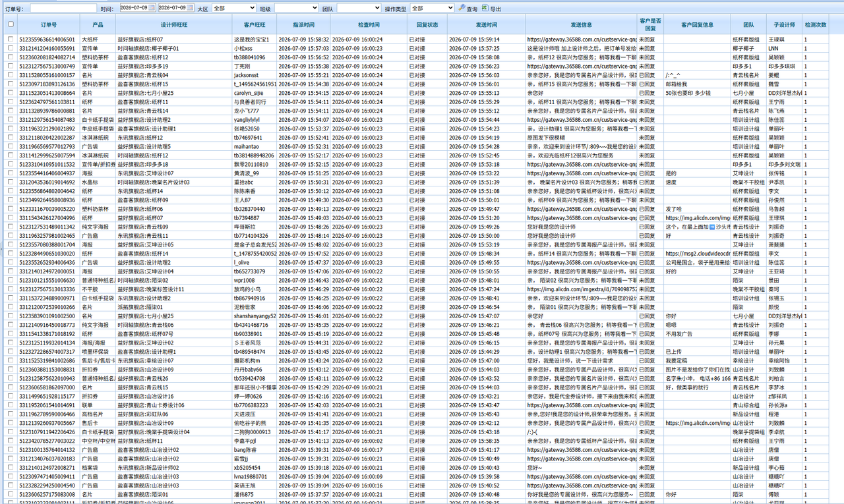The width and height of the screenshot is (844, 504).
Task: Select customer cell "yangliylylyl"
Action: (x=255, y=120)
